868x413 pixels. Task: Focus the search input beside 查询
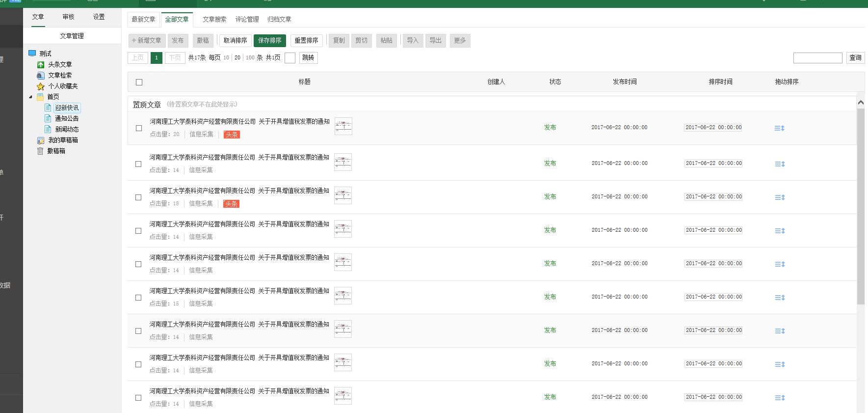tap(817, 58)
